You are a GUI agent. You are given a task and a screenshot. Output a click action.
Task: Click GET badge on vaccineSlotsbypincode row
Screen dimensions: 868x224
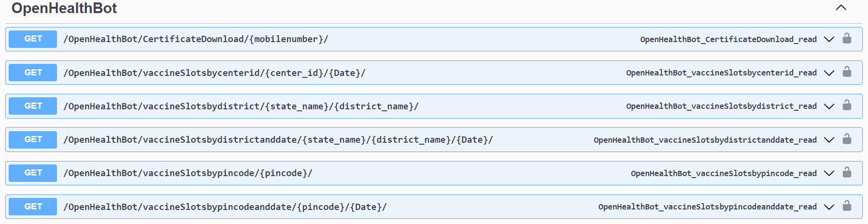tap(33, 173)
